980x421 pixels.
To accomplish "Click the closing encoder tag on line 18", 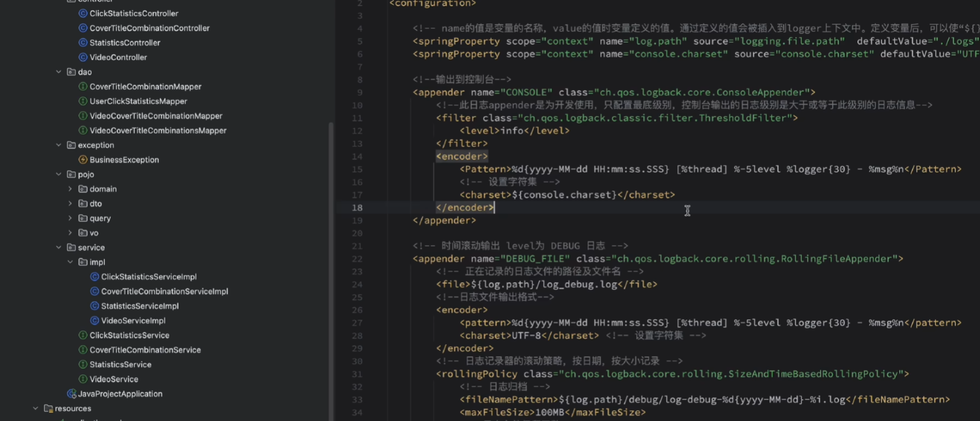I will tap(464, 207).
